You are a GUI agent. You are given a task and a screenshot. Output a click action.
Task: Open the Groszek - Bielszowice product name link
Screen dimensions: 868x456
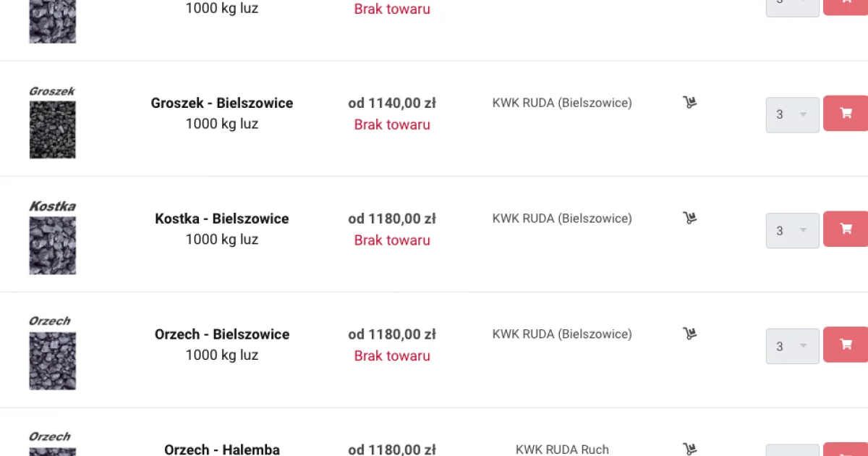[222, 103]
